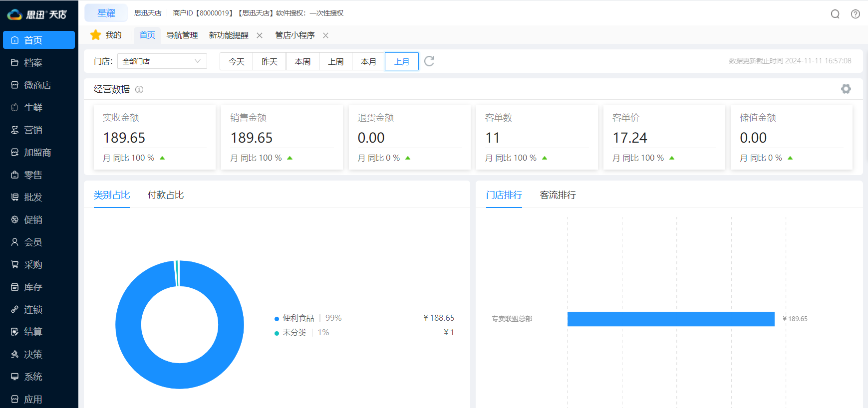Click the 经营数据 info icon
The width and height of the screenshot is (868, 408).
(x=139, y=89)
